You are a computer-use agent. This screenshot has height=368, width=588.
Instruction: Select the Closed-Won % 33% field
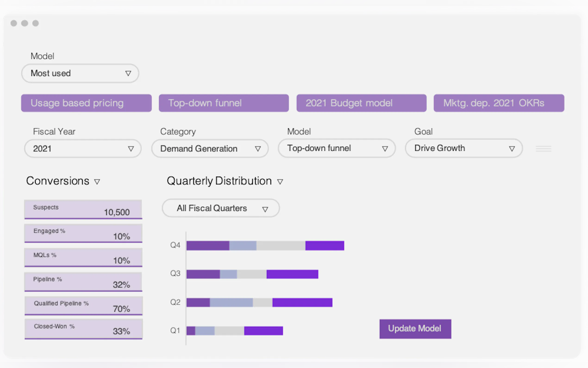(83, 329)
